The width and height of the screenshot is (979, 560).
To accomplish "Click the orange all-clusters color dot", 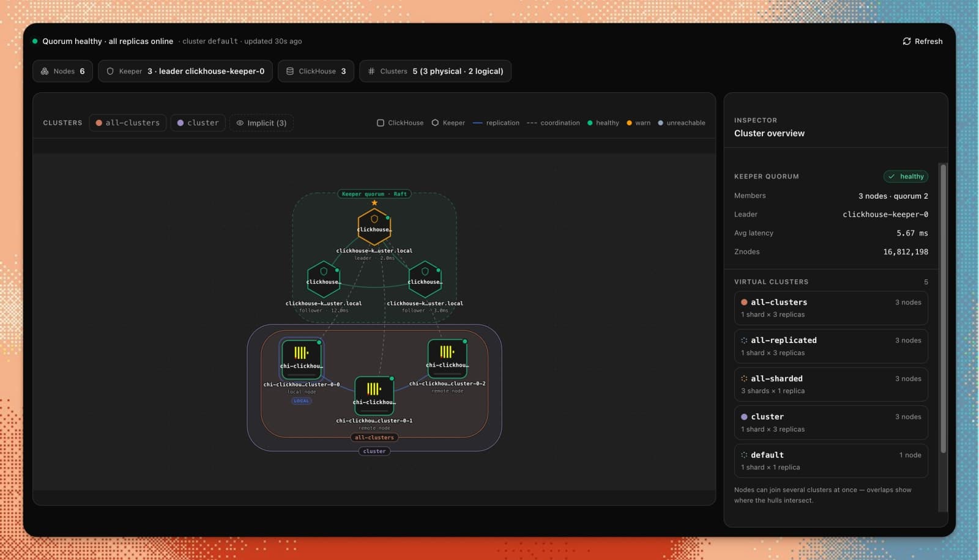I will pyautogui.click(x=99, y=123).
